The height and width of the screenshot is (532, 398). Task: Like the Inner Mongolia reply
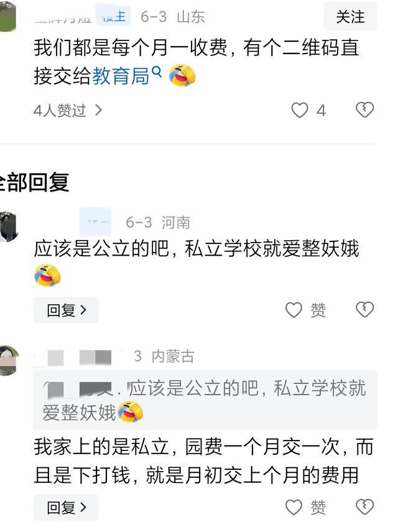pos(294,508)
